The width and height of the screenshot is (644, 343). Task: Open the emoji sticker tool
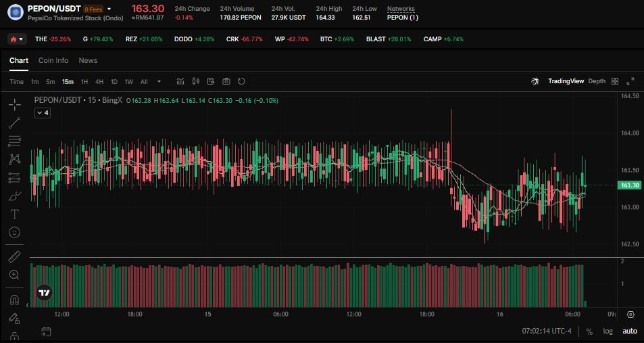(14, 232)
